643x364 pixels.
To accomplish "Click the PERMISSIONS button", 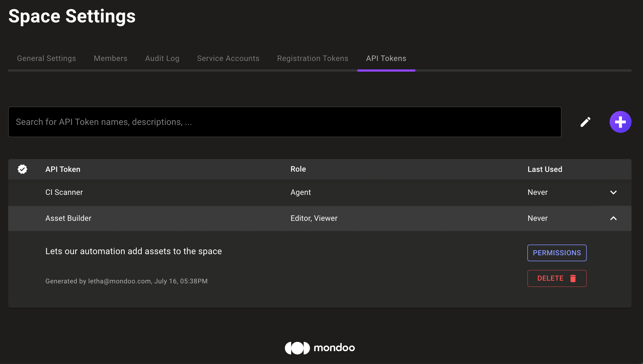I will 557,253.
